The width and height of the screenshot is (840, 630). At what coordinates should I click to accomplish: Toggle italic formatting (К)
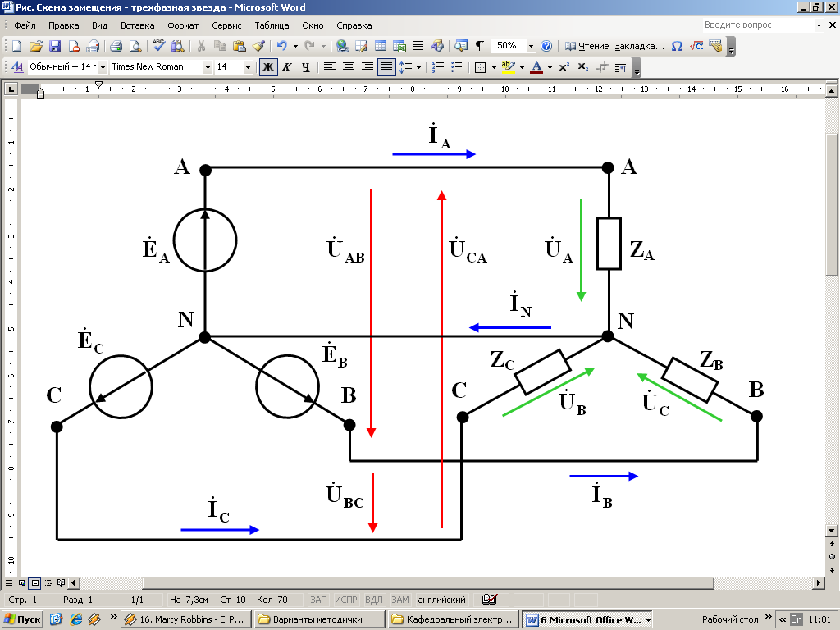pyautogui.click(x=286, y=67)
